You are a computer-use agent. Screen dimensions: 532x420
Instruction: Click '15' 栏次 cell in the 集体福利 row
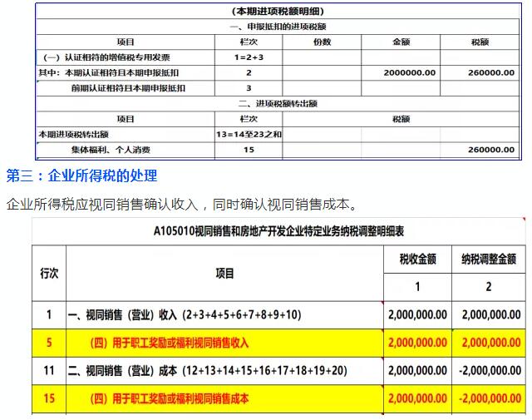coord(249,150)
